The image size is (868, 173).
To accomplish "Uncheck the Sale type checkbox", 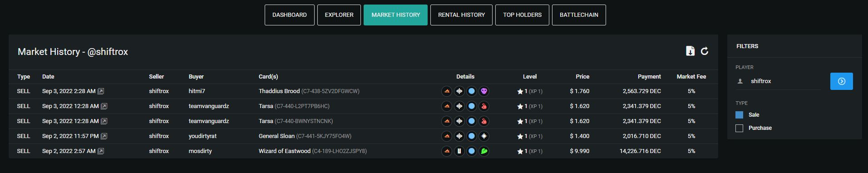I will (739, 115).
